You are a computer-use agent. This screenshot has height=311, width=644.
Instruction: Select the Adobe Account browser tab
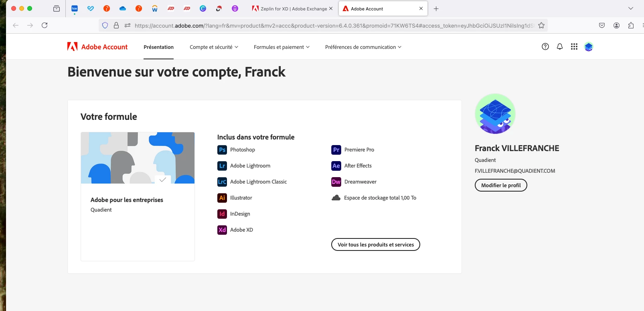(x=383, y=8)
